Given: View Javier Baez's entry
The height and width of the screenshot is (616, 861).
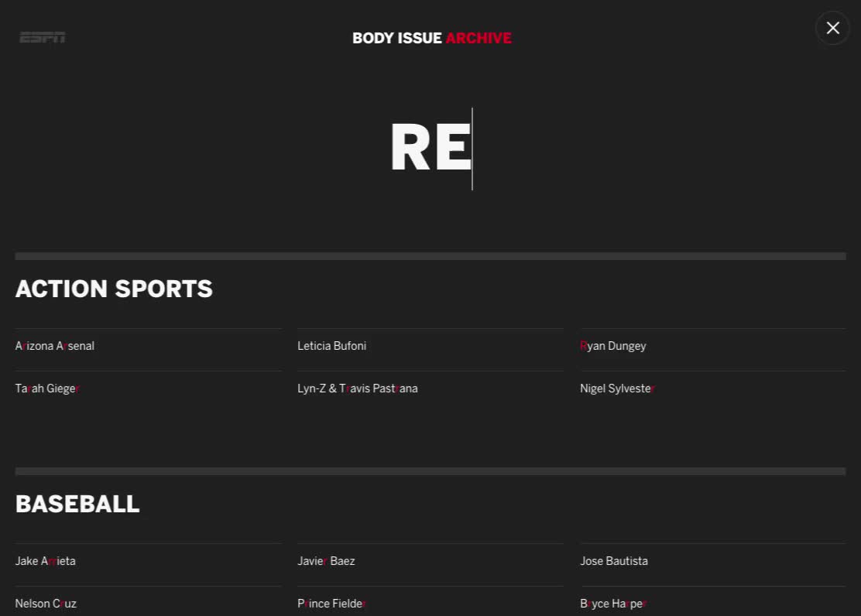Looking at the screenshot, I should (326, 561).
